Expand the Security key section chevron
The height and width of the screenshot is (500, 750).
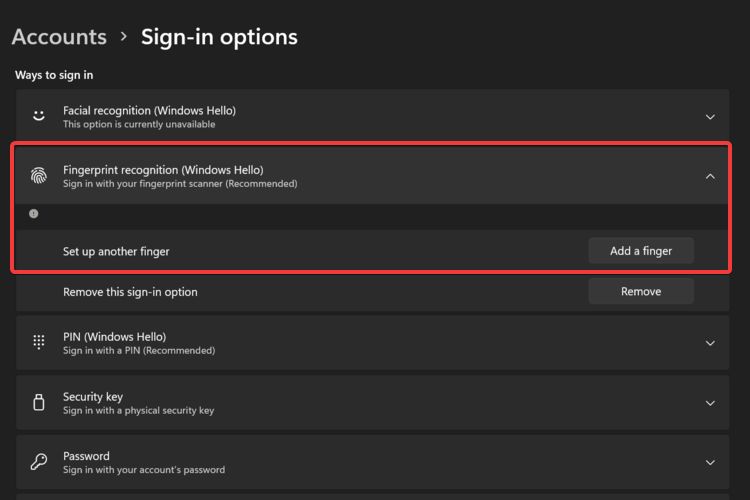(710, 403)
